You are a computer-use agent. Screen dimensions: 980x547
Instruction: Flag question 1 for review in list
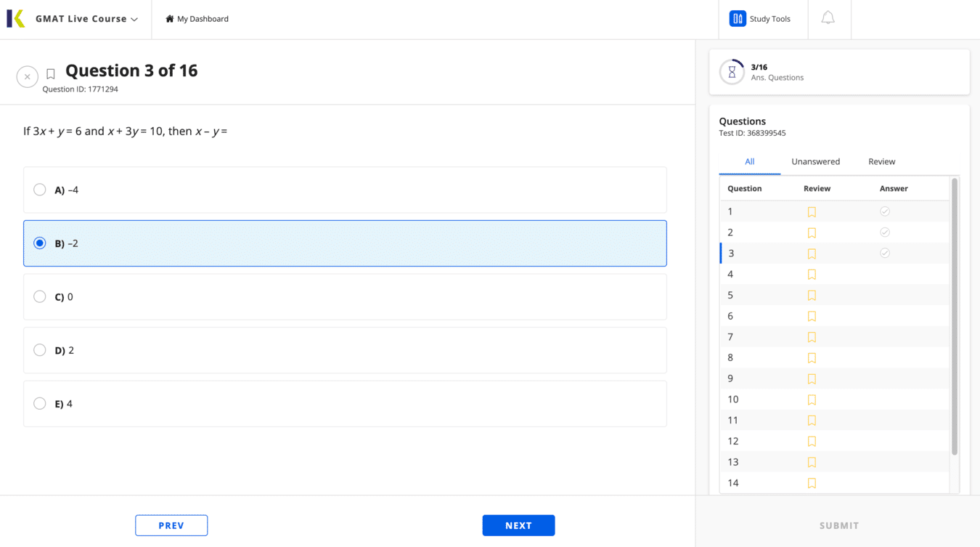pos(812,212)
